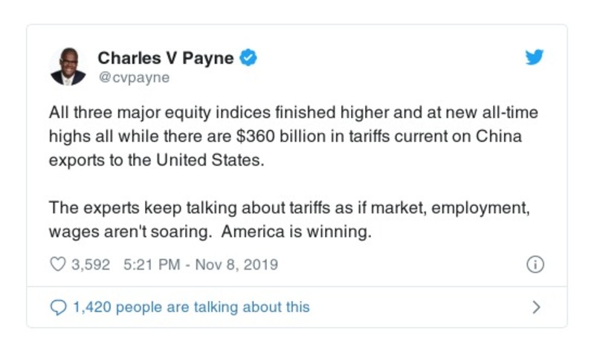Click the Nov 8, 2019 date
This screenshot has width=594, height=364.
[x=234, y=264]
